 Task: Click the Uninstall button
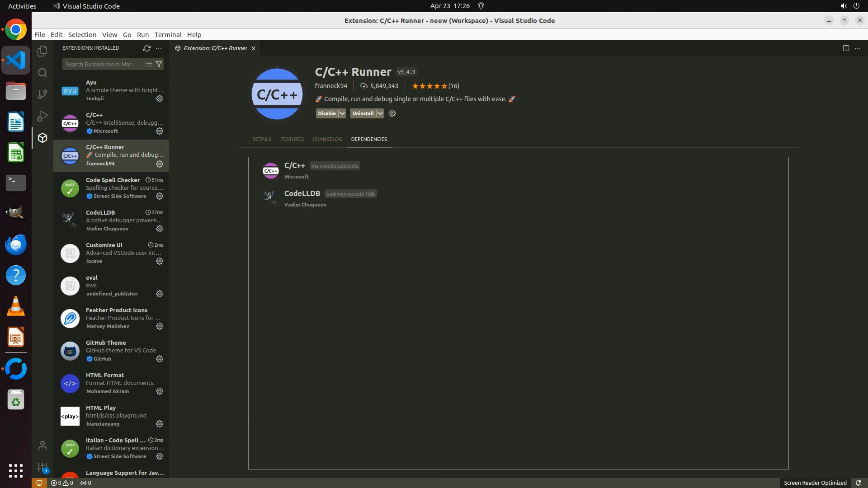(363, 113)
